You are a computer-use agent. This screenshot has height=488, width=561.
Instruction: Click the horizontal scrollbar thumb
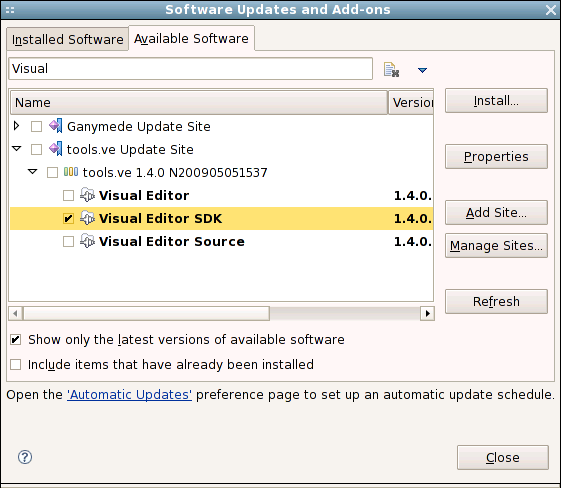click(146, 313)
